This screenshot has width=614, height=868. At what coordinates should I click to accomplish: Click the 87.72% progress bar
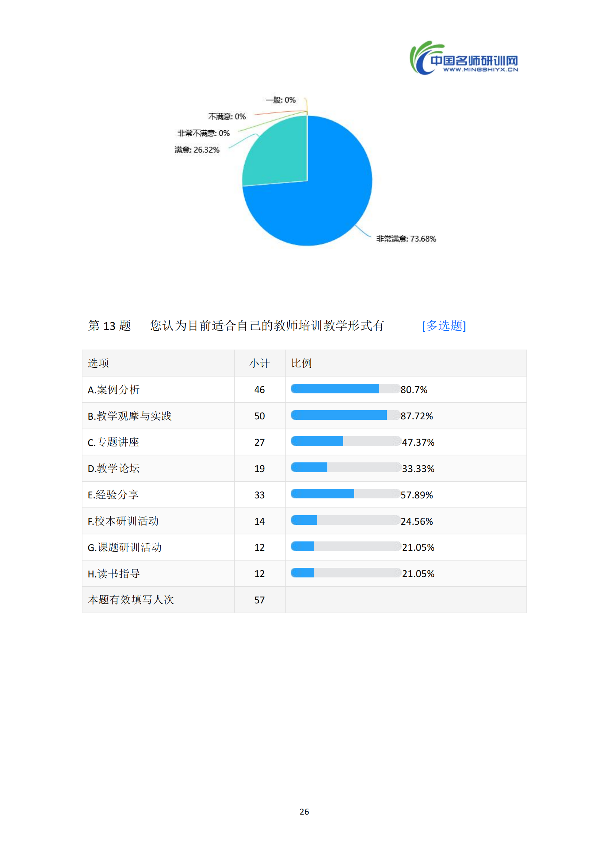[x=345, y=415]
